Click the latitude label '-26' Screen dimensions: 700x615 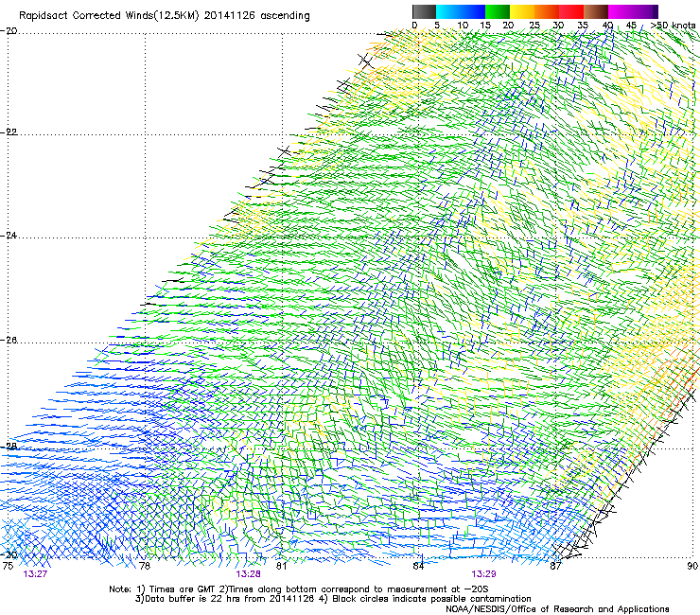pyautogui.click(x=9, y=340)
